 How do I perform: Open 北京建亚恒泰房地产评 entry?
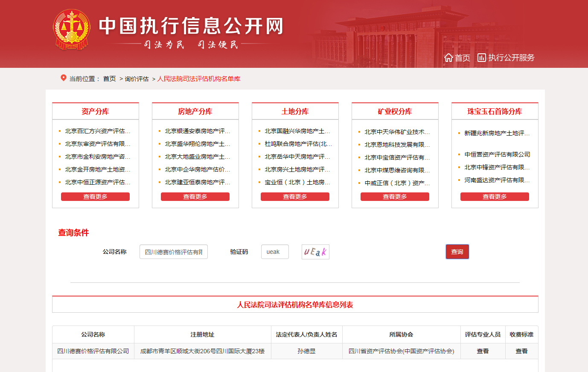198,182
